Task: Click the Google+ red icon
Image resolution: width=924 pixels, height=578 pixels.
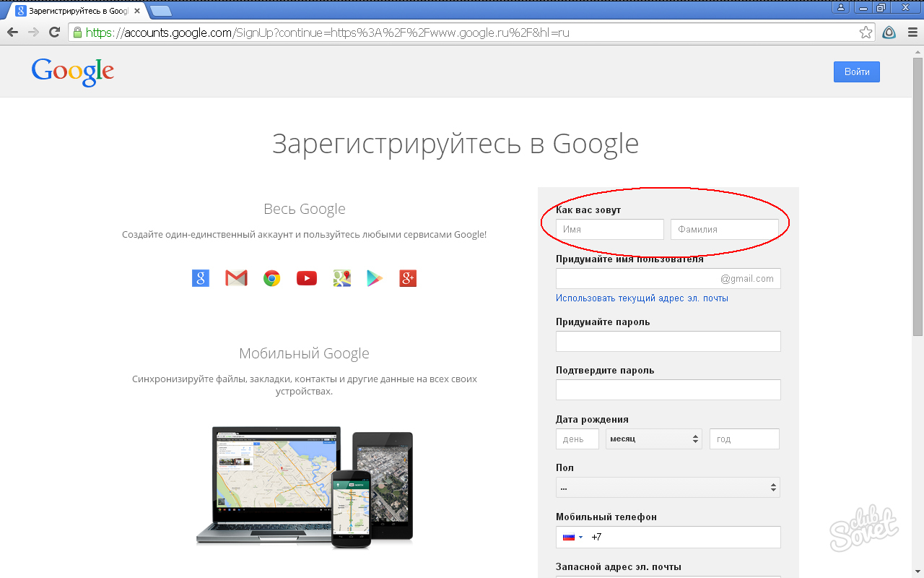Action: [x=408, y=278]
